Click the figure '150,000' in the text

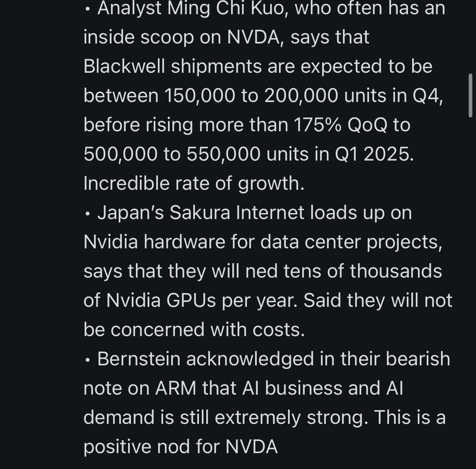[199, 96]
